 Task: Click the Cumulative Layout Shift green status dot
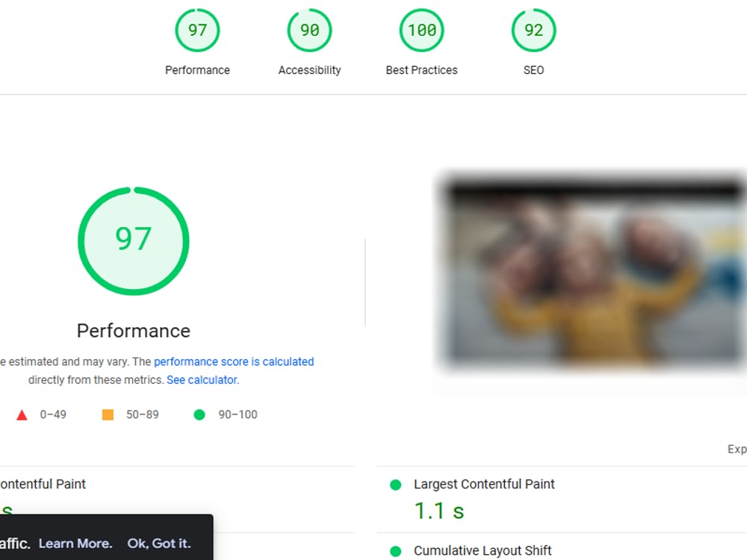pos(395,552)
